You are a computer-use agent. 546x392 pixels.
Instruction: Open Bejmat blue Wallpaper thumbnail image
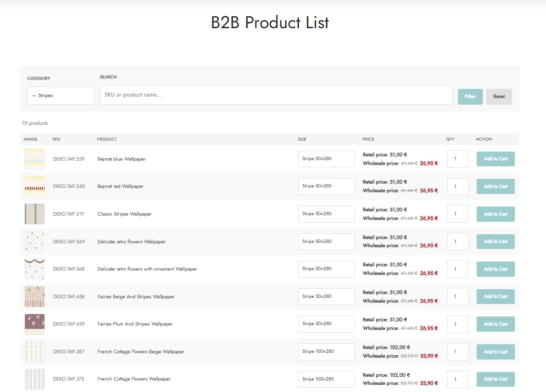[x=35, y=159]
